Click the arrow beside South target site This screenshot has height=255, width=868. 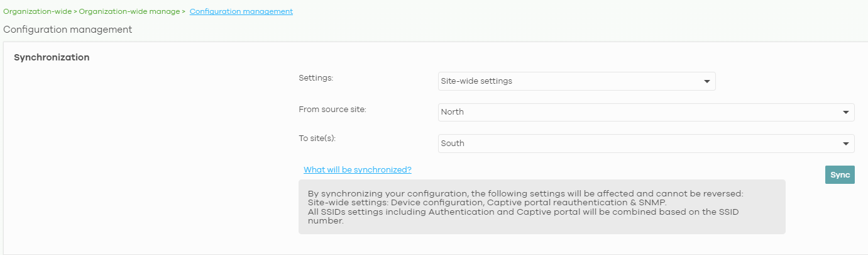tap(846, 144)
